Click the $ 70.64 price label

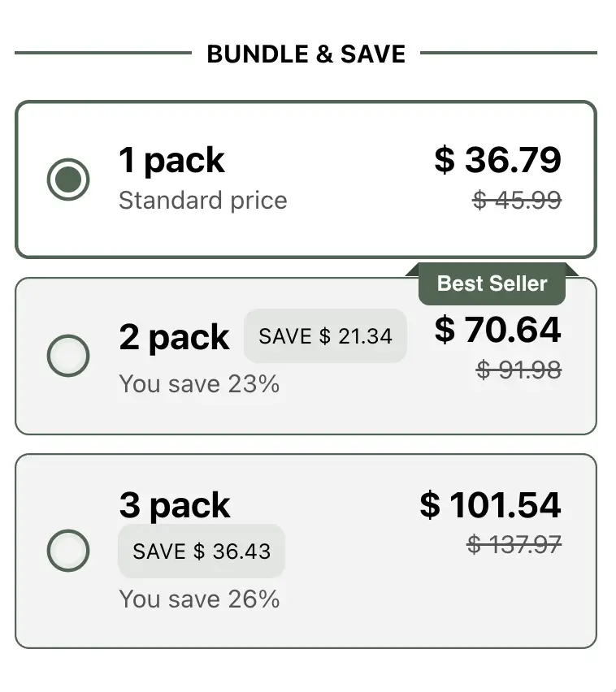pyautogui.click(x=498, y=330)
